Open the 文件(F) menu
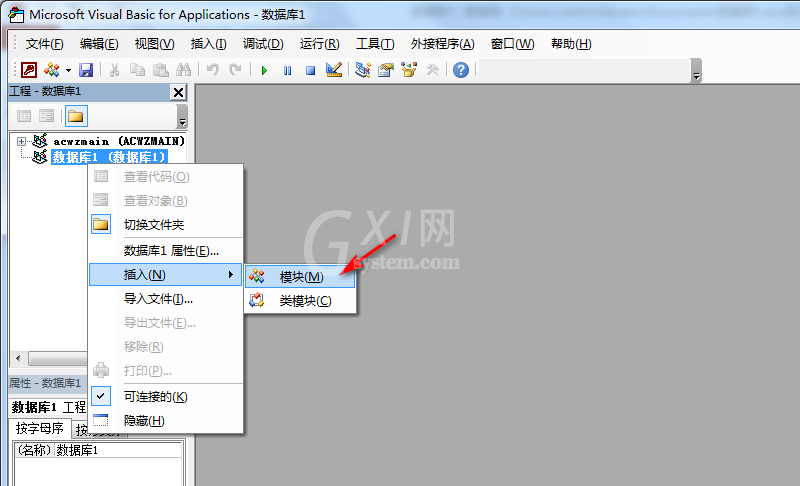800x486 pixels. tap(44, 44)
